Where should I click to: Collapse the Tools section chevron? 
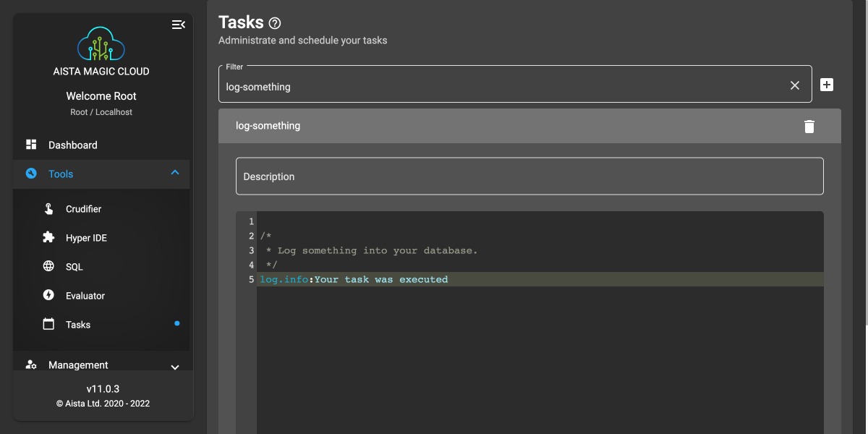pos(174,173)
